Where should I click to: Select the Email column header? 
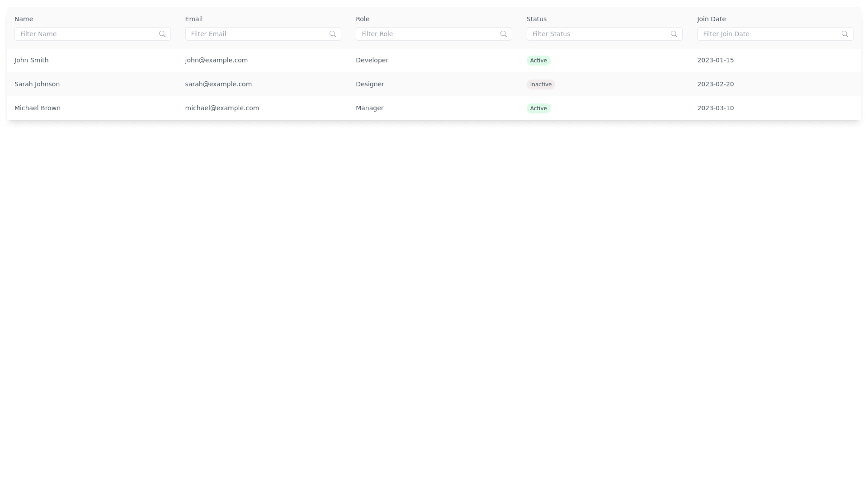(193, 19)
